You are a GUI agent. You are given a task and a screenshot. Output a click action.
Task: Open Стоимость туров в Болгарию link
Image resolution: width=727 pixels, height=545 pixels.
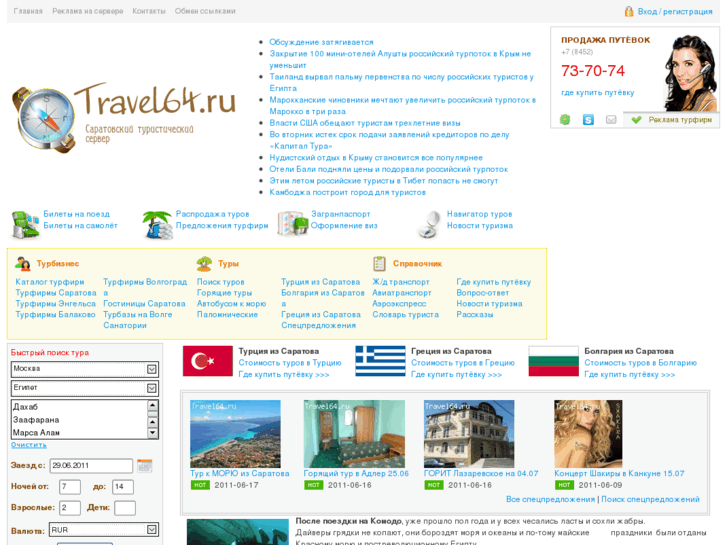[x=640, y=363]
